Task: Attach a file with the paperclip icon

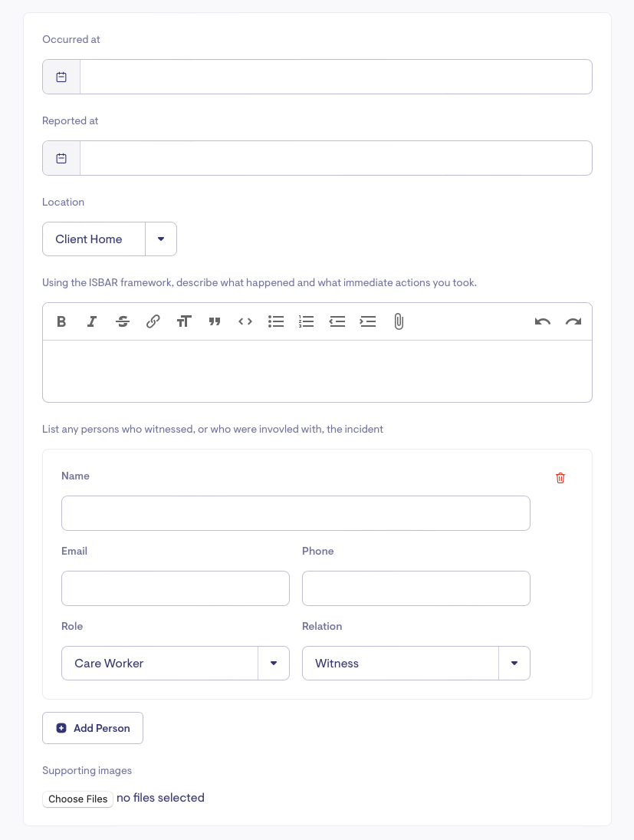Action: [x=399, y=321]
